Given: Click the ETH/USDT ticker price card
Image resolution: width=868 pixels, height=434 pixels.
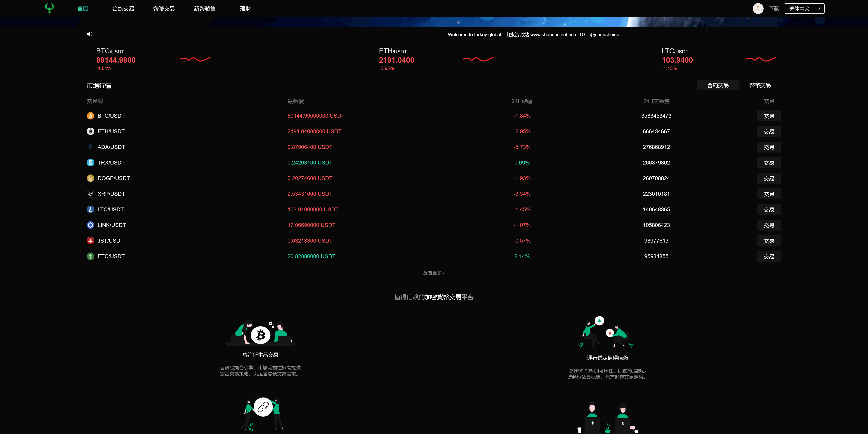Looking at the screenshot, I should [x=396, y=60].
